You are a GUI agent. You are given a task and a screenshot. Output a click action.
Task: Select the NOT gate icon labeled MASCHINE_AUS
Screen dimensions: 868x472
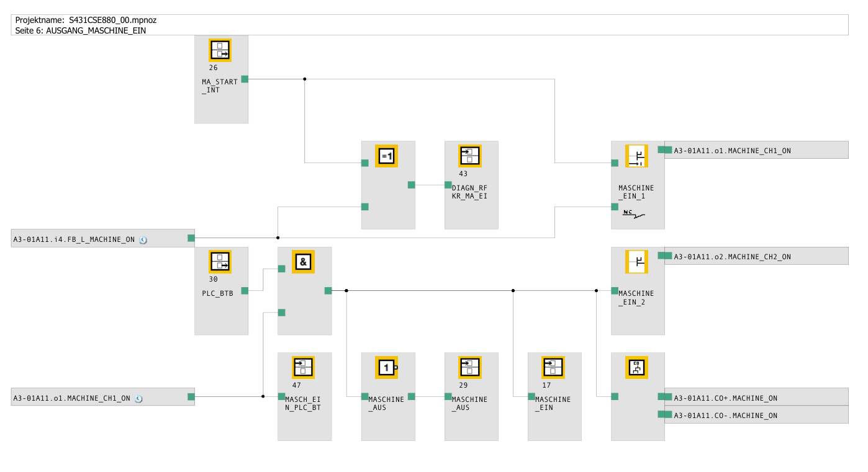[386, 367]
